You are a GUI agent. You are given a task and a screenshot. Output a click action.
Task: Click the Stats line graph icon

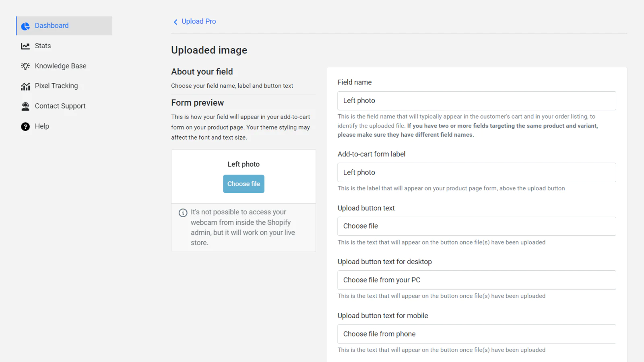point(25,46)
